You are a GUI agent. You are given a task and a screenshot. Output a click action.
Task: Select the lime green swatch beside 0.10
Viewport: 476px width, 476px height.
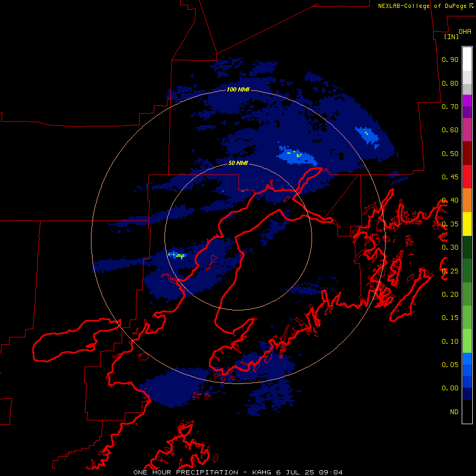pos(467,341)
